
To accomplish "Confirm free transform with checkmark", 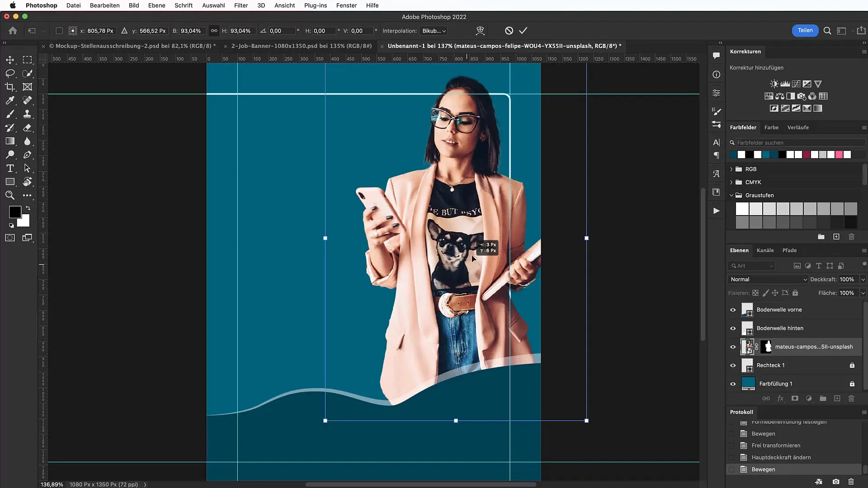I will tap(524, 30).
